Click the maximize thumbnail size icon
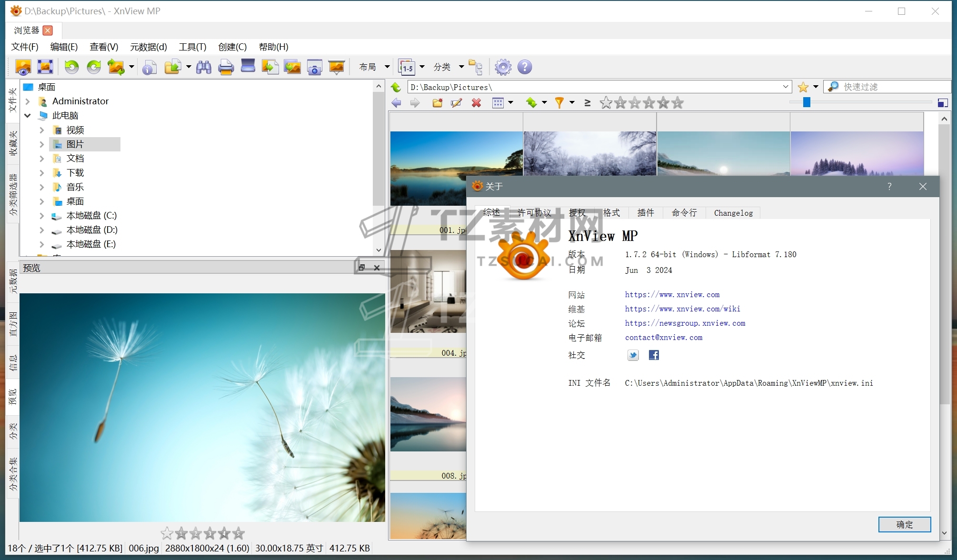This screenshot has height=560, width=957. pyautogui.click(x=942, y=103)
